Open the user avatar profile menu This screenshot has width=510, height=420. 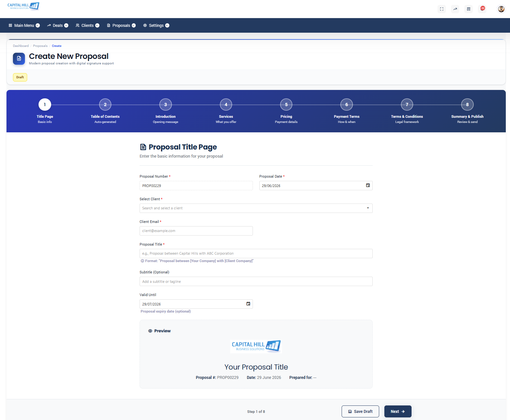(501, 9)
